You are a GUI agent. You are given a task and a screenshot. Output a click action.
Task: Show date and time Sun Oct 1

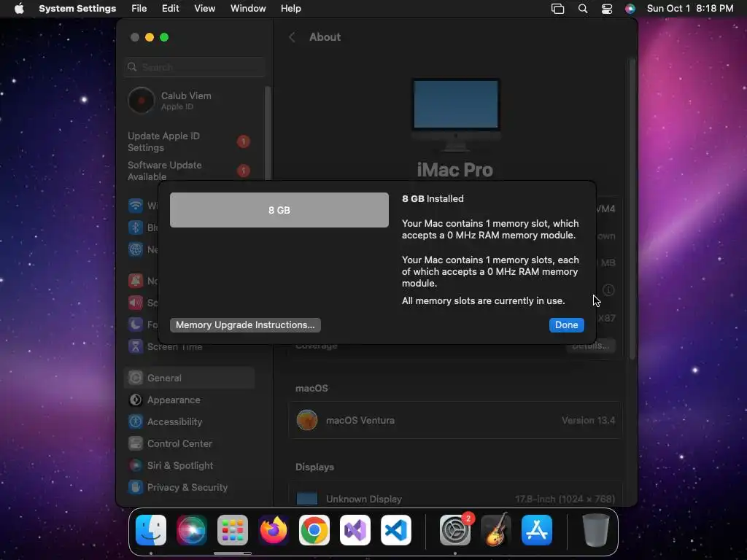pyautogui.click(x=690, y=9)
